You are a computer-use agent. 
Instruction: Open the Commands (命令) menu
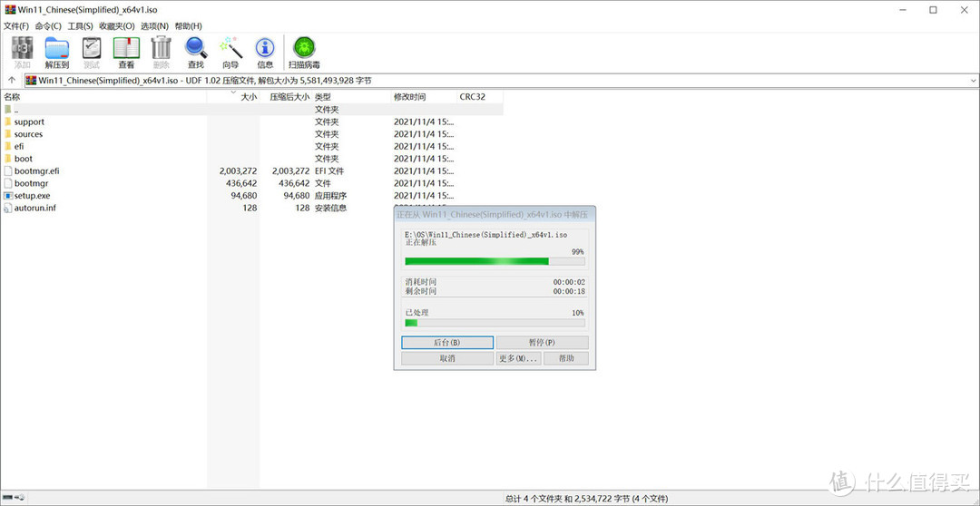(48, 26)
